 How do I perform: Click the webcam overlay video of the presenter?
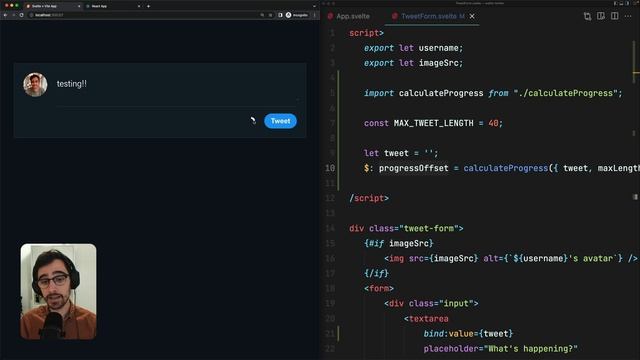coord(58,291)
